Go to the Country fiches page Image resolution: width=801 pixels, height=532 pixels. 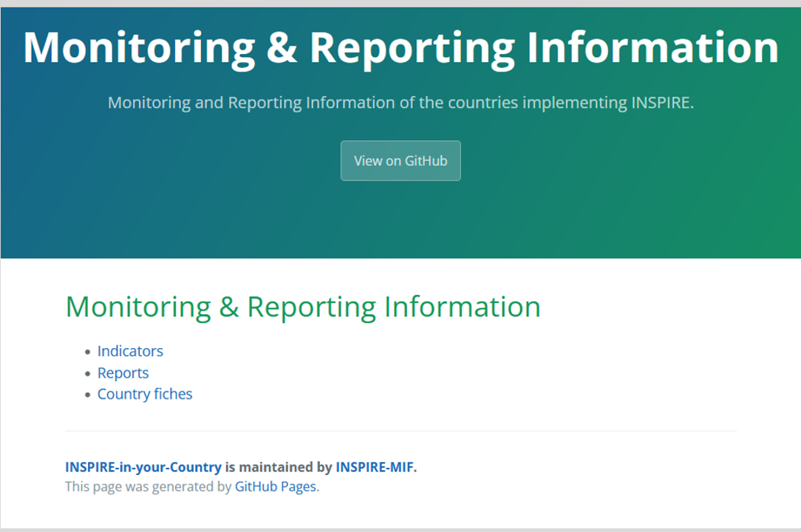145,394
